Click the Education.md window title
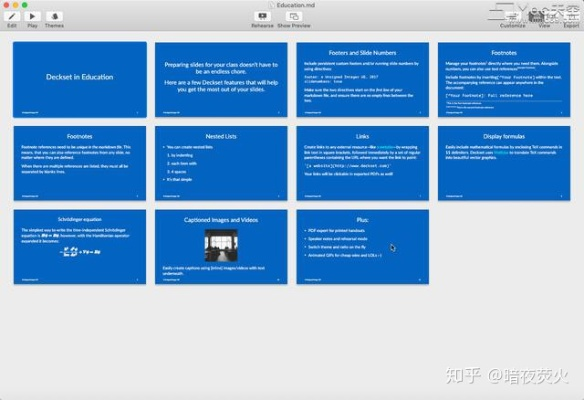584x400 pixels. point(295,5)
